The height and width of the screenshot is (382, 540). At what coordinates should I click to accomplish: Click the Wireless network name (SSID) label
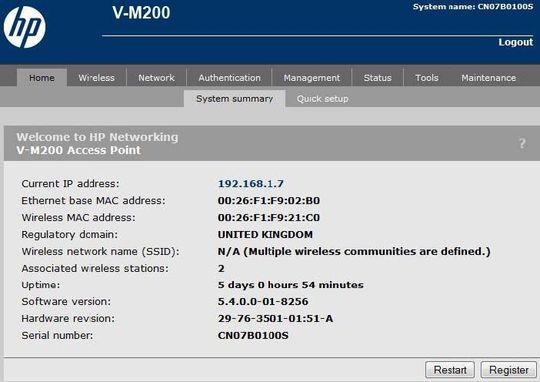(101, 251)
